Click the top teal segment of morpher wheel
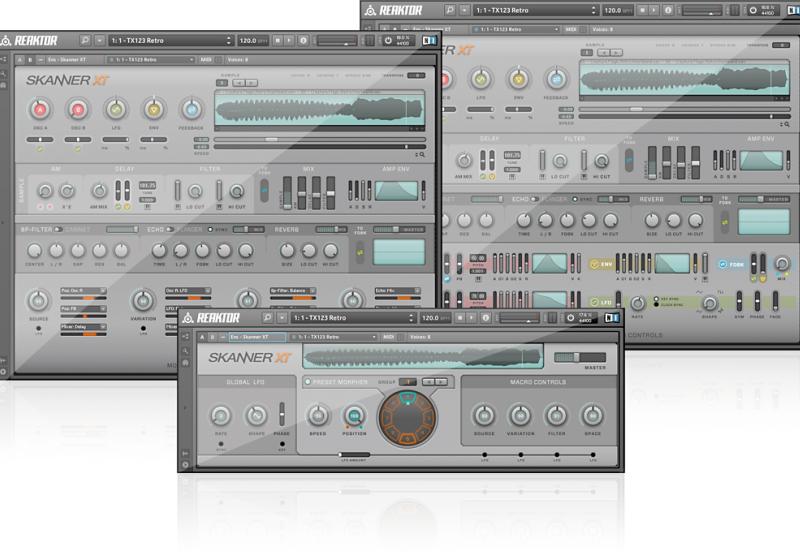Screen dimensions: 800x560 point(407,398)
